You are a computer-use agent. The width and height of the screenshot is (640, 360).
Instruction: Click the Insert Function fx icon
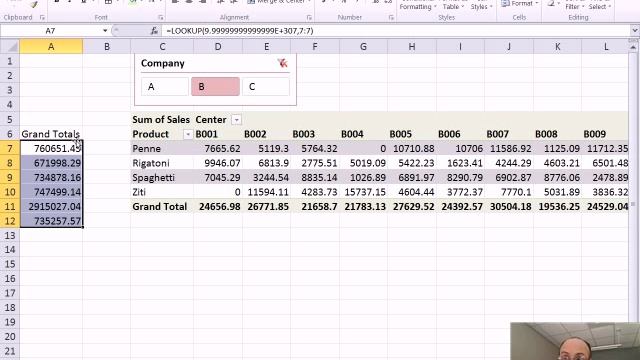coord(154,31)
